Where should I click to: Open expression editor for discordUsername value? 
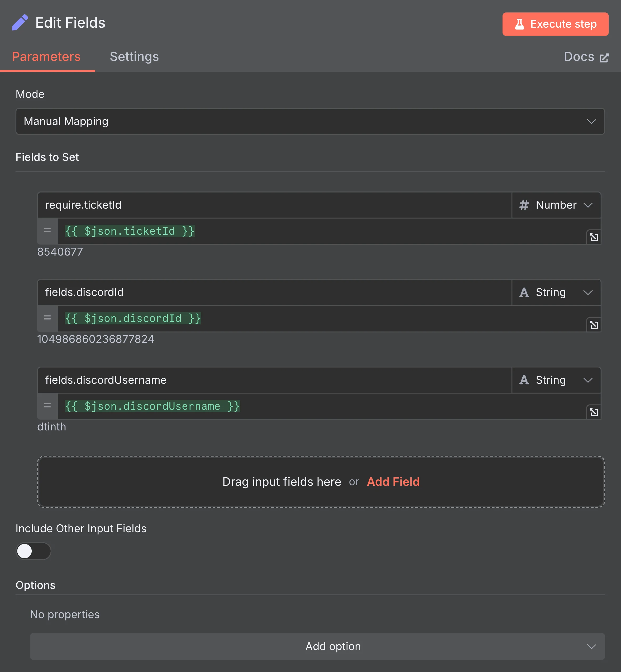click(x=594, y=412)
